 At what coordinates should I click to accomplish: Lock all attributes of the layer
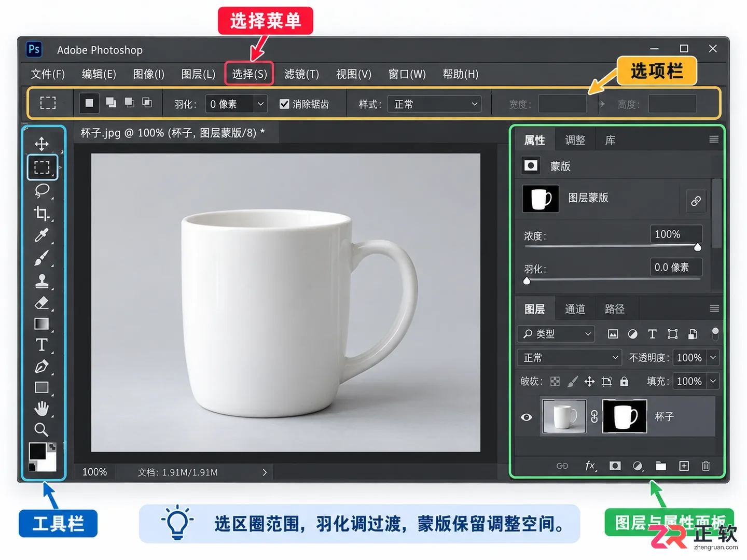(x=624, y=382)
